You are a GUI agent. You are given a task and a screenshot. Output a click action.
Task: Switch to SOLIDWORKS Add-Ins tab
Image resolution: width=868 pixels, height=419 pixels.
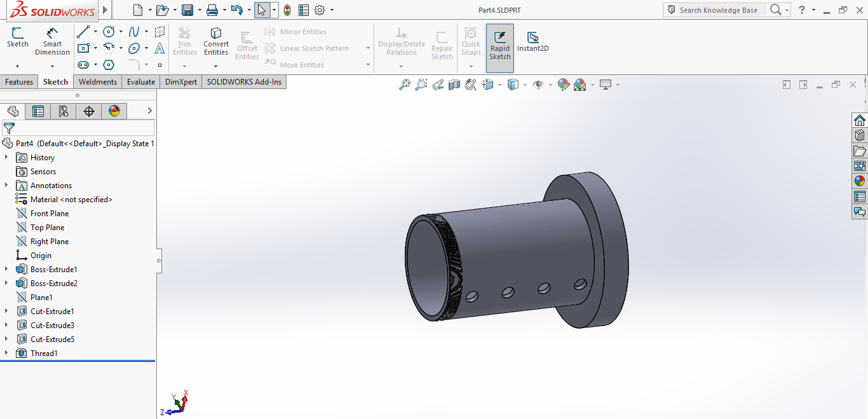tap(244, 82)
